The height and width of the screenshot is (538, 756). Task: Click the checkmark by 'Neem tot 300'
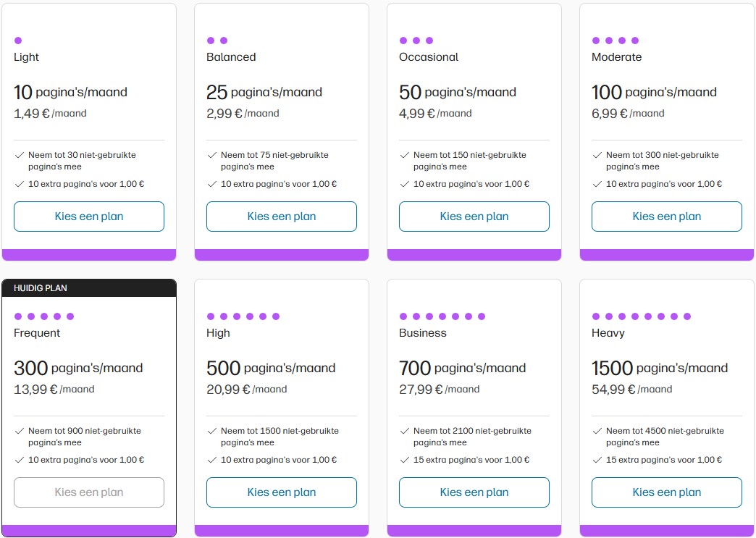pos(597,155)
